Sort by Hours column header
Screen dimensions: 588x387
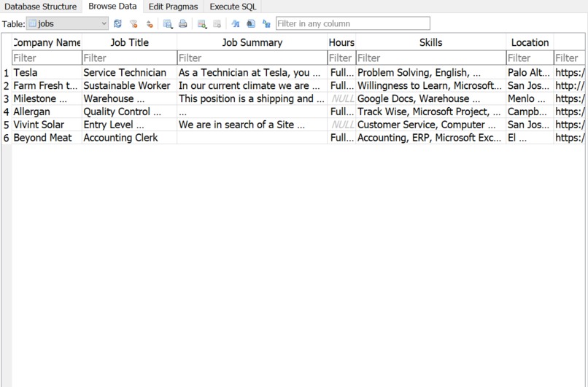pos(341,42)
